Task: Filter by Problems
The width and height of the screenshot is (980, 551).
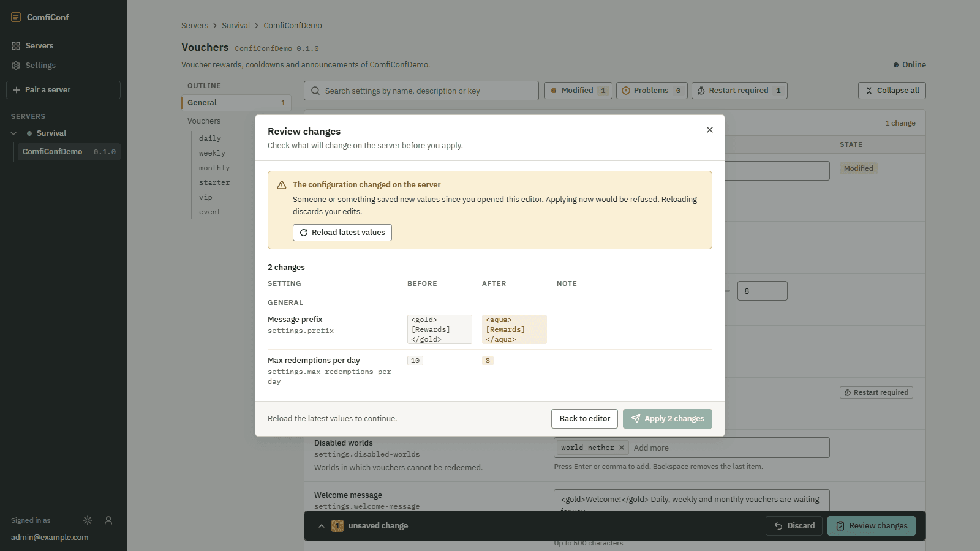Action: click(x=652, y=91)
